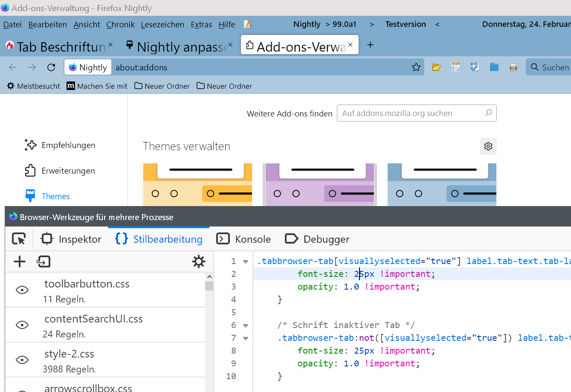
Task: Collapse the CSS rule at line 1
Action: (x=246, y=261)
